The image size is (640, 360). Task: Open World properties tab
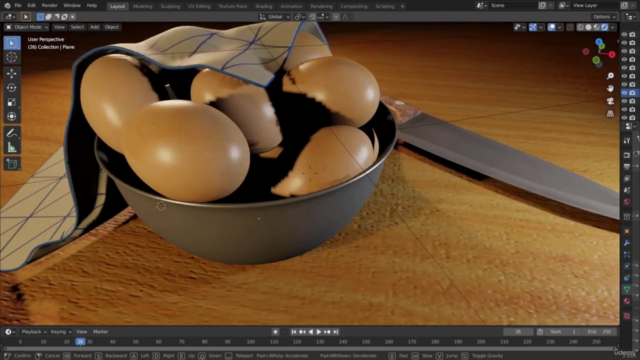[x=627, y=202]
